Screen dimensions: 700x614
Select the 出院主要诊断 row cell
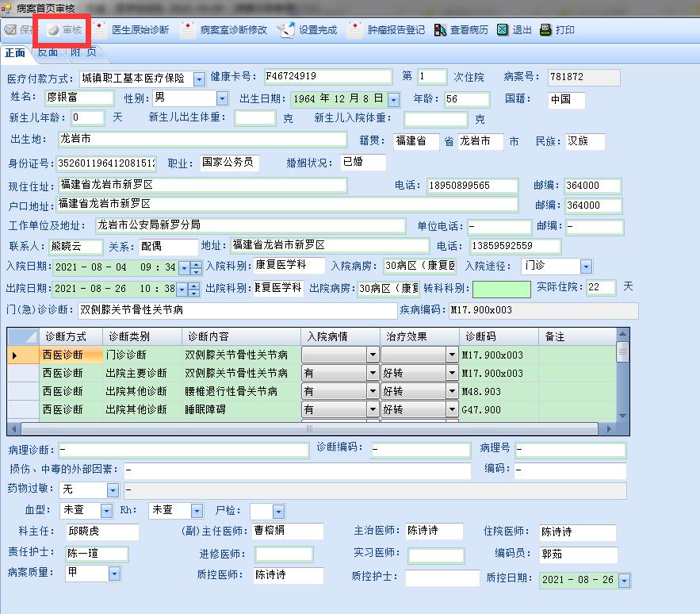[x=143, y=373]
